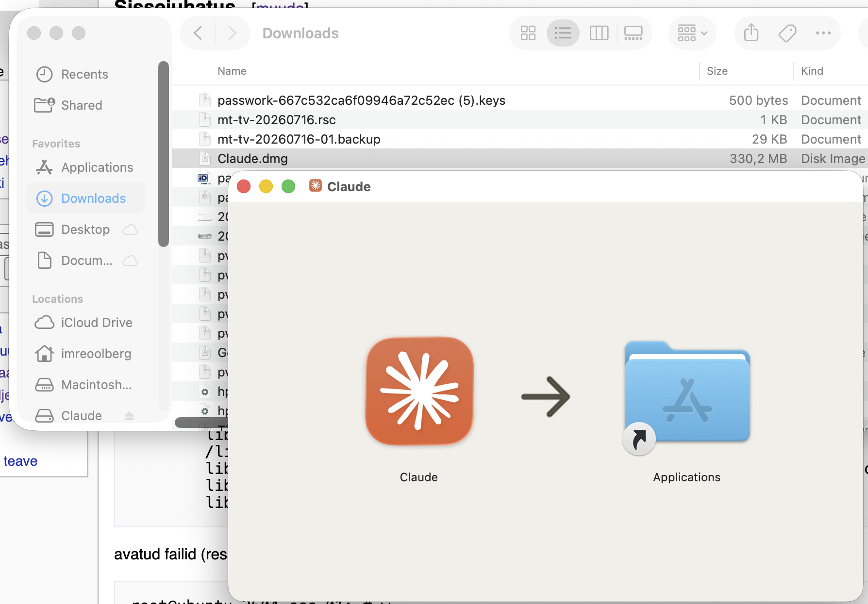Eject the Claude disk image volume
Screen dimensions: 868x604
pyautogui.click(x=129, y=416)
